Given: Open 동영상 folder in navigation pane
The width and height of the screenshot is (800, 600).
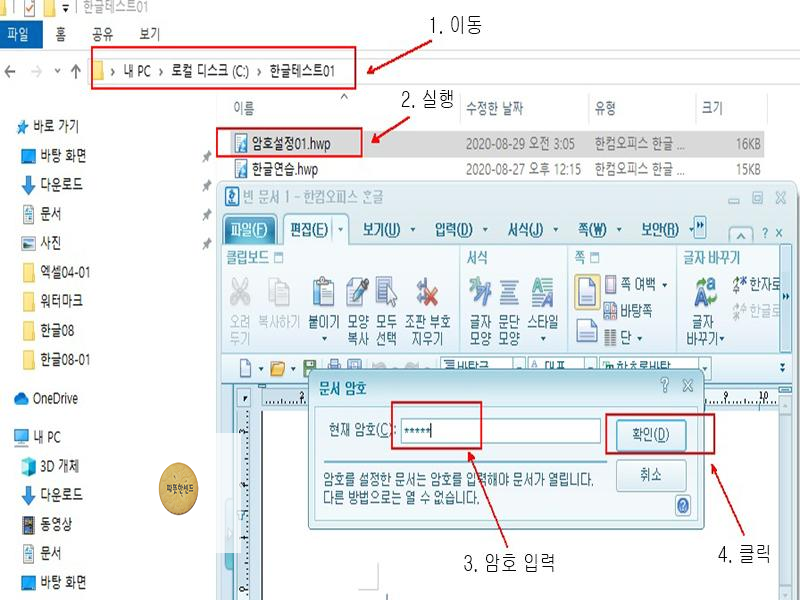Looking at the screenshot, I should (x=47, y=524).
